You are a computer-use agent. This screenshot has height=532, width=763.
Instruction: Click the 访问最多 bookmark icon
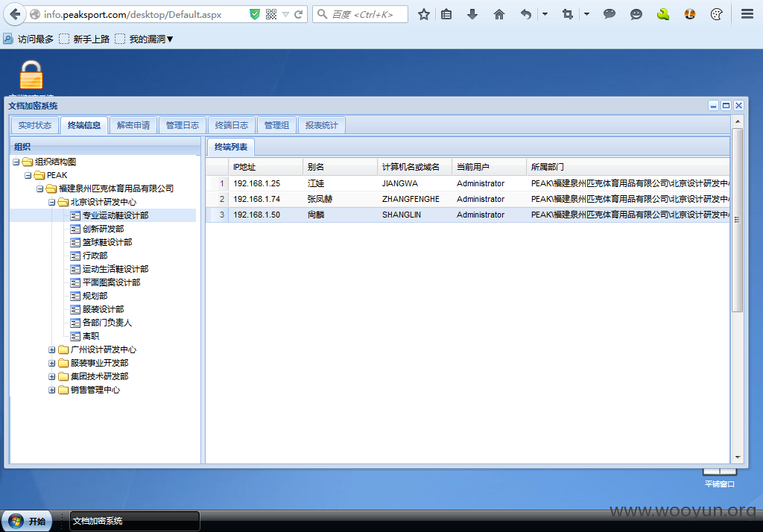(7, 39)
